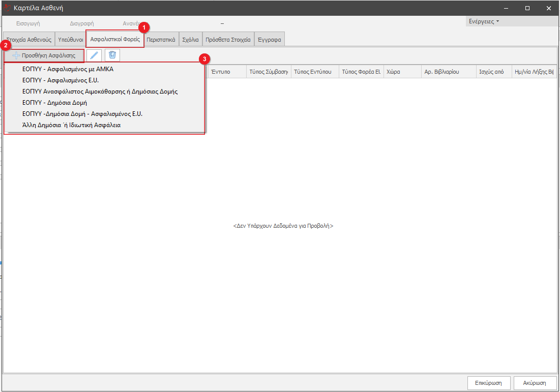Open the Σχόλια tab

click(190, 39)
